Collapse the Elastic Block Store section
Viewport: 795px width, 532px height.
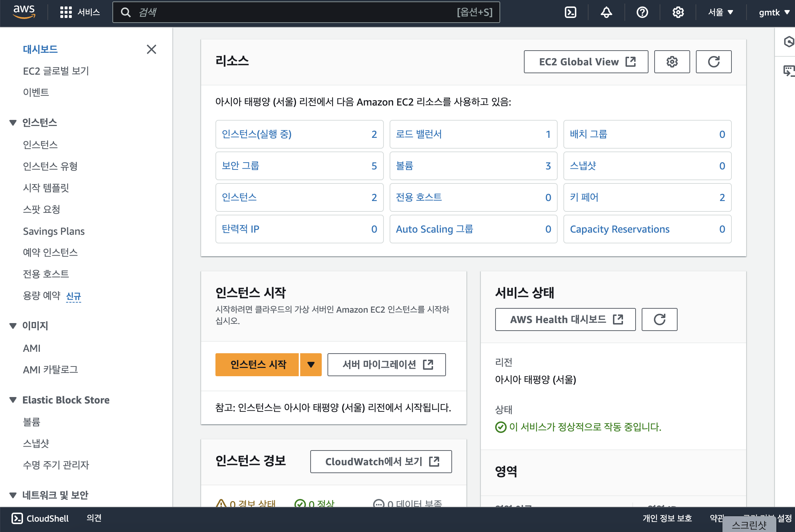[x=13, y=400]
